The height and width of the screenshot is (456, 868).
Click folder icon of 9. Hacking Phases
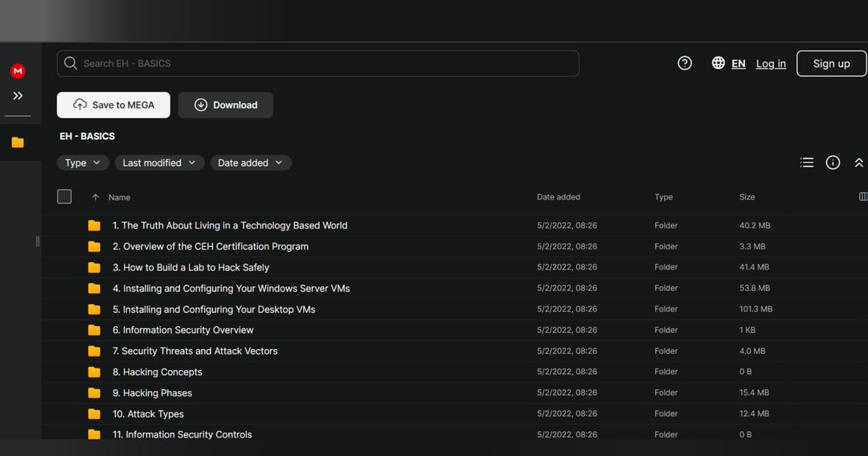[x=94, y=392]
